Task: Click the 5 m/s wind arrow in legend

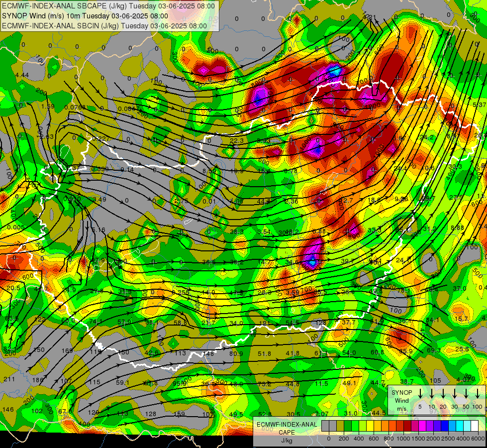Action: point(420,393)
